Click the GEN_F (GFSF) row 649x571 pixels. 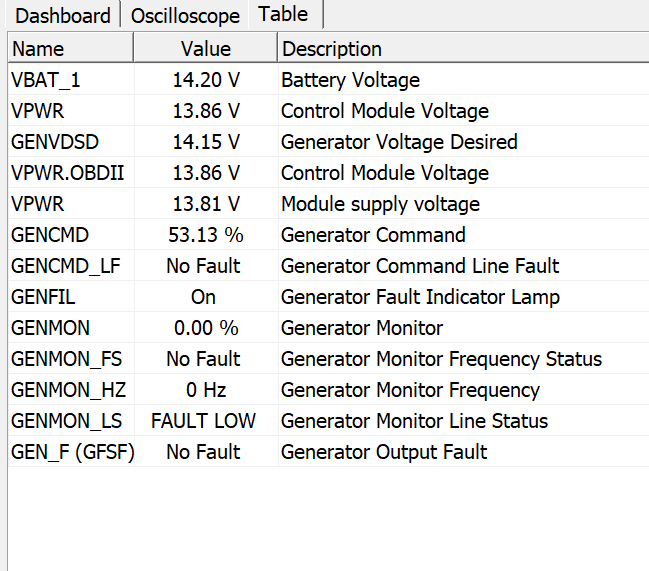click(73, 452)
